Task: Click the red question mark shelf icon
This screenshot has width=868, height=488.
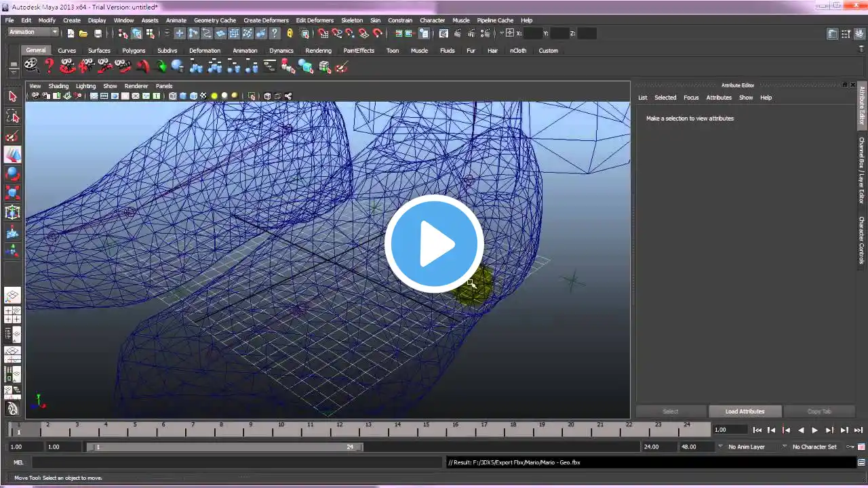Action: tap(49, 66)
